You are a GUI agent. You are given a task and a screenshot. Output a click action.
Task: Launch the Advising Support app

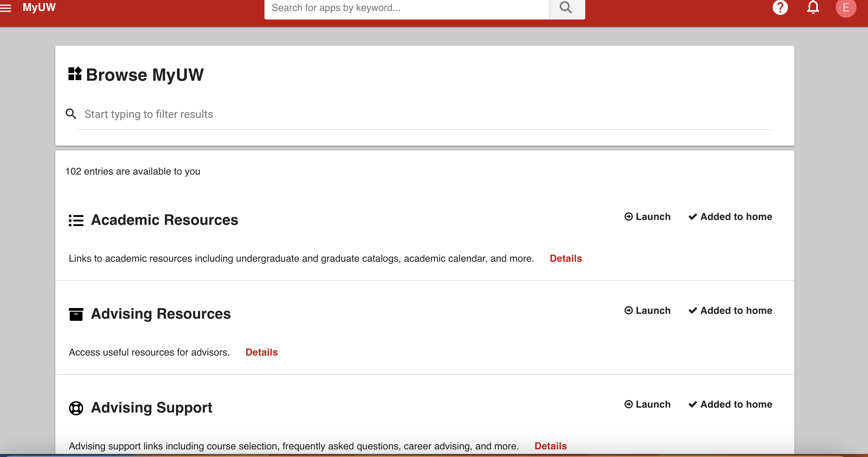click(647, 404)
